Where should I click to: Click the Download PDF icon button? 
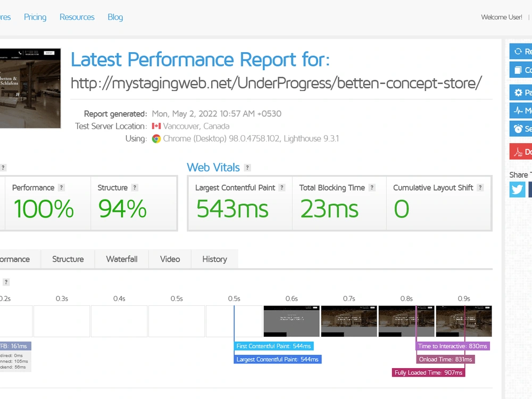(521, 152)
